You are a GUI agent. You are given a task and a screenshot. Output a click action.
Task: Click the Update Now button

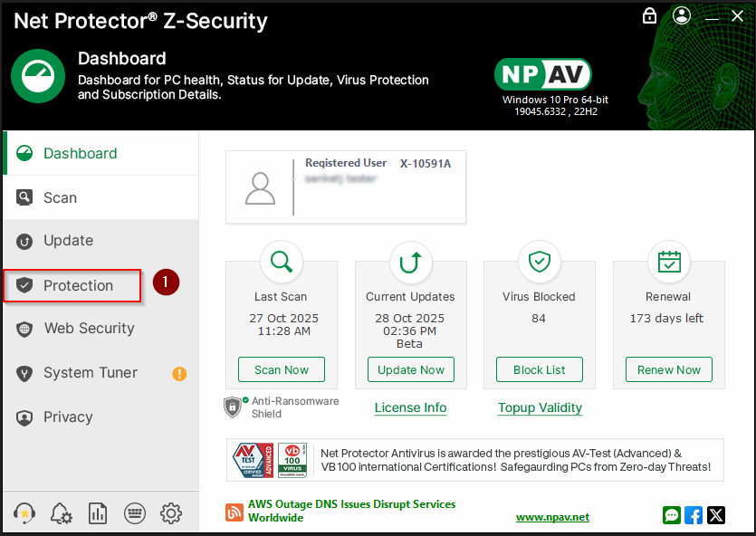(x=411, y=369)
